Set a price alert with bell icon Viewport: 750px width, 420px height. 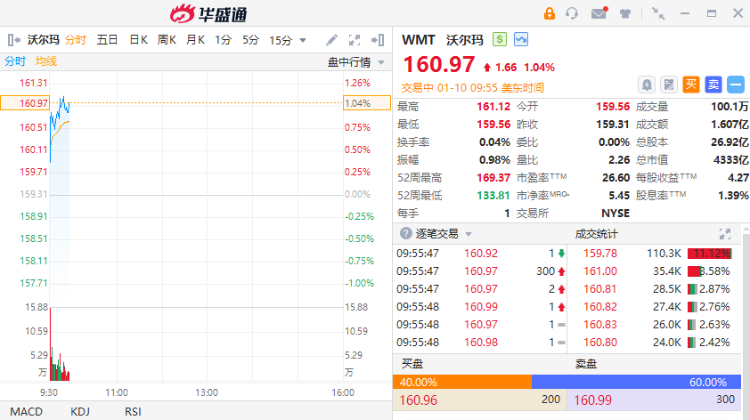pyautogui.click(x=647, y=85)
